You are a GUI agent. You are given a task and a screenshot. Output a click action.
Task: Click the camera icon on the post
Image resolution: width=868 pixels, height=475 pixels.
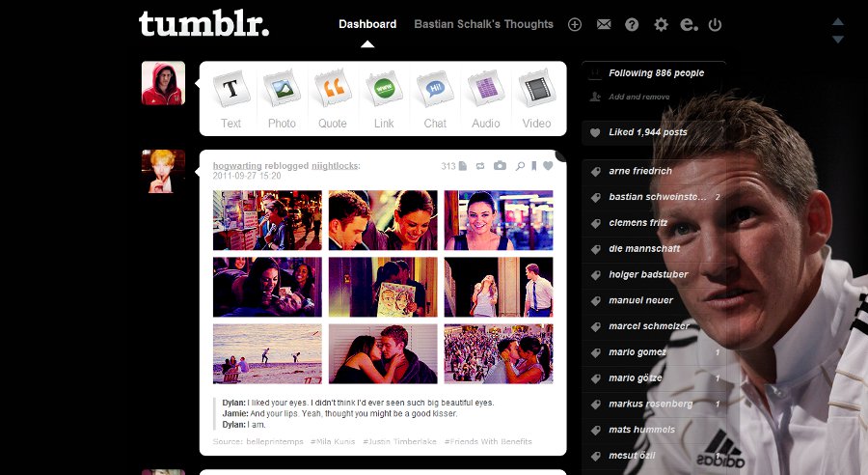pos(500,166)
